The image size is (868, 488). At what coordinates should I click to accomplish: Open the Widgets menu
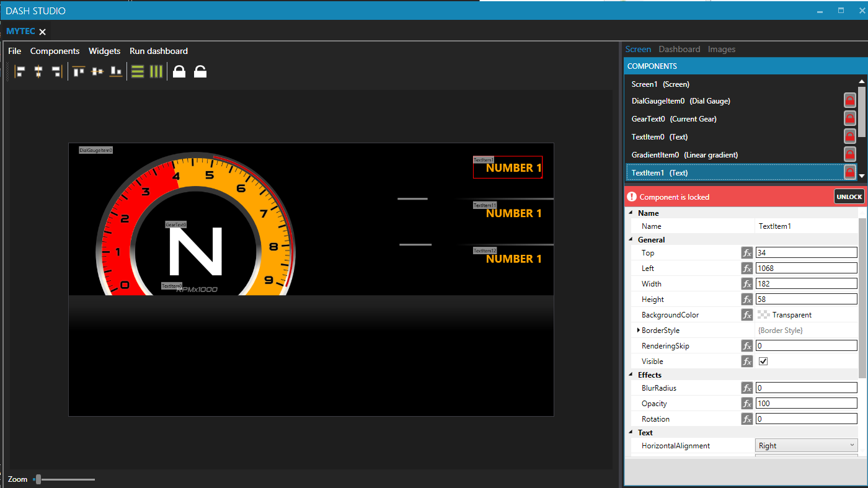(104, 51)
